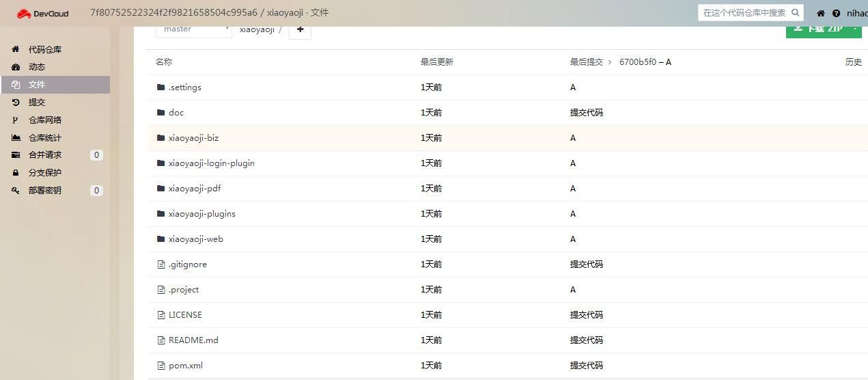This screenshot has width=868, height=380.
Task: Click 提交代码 commit message in doc row
Action: point(587,113)
